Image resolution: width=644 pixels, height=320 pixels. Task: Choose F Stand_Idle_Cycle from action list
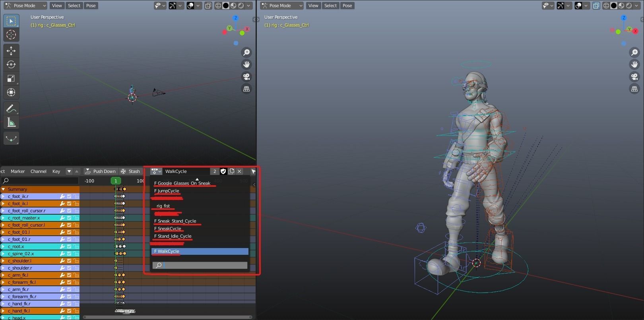point(200,236)
